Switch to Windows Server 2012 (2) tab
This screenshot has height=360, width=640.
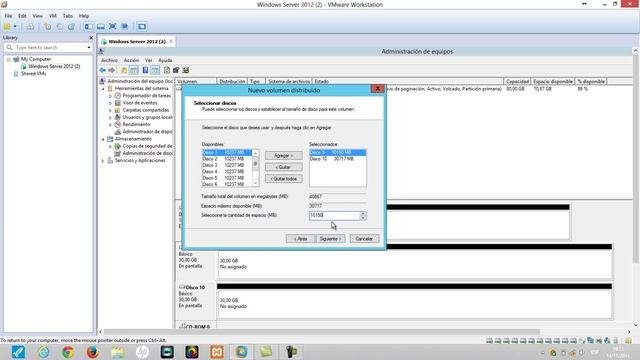[137, 42]
